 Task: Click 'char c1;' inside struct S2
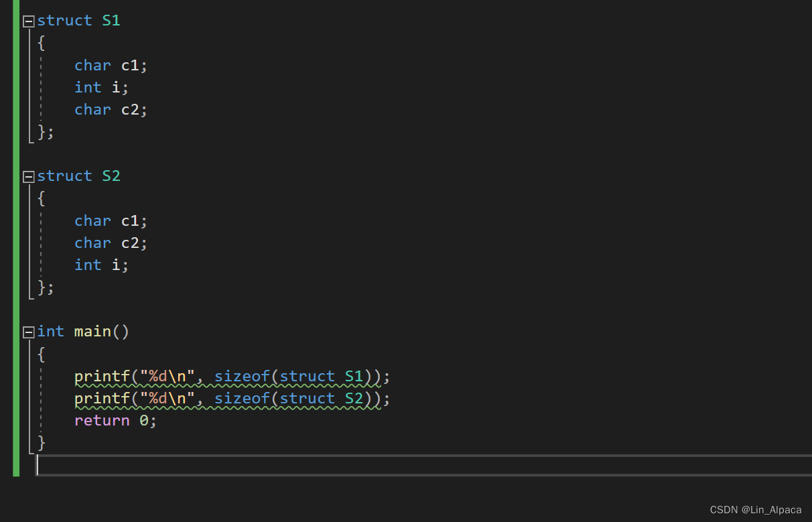[111, 221]
